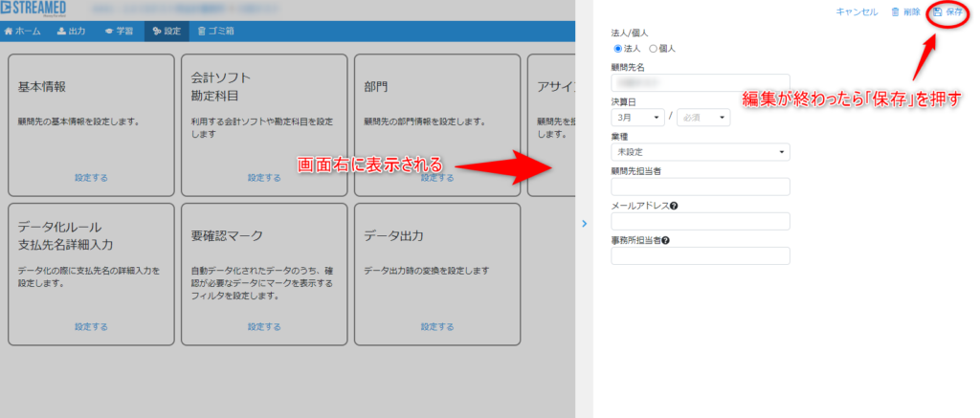
Task: Click the メールアドレス input field
Action: 700,221
